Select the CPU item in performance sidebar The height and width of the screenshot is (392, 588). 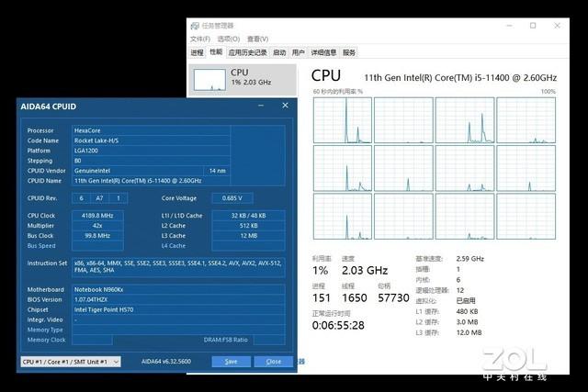(x=243, y=80)
